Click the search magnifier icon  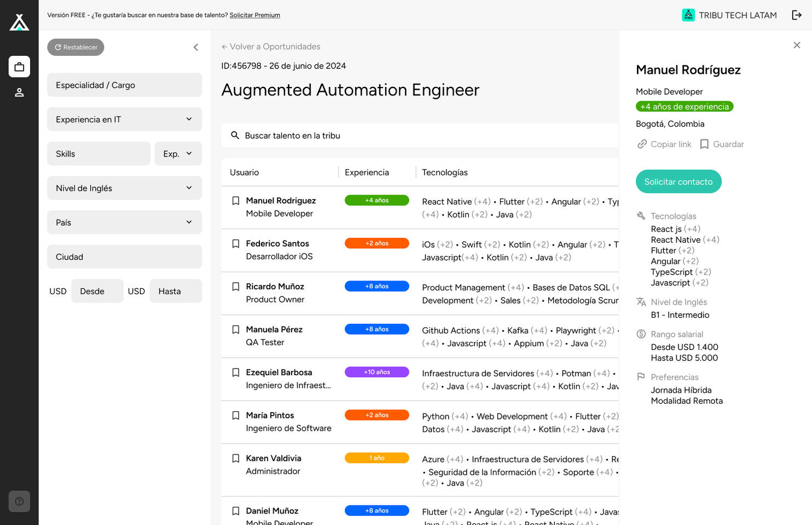(x=235, y=136)
